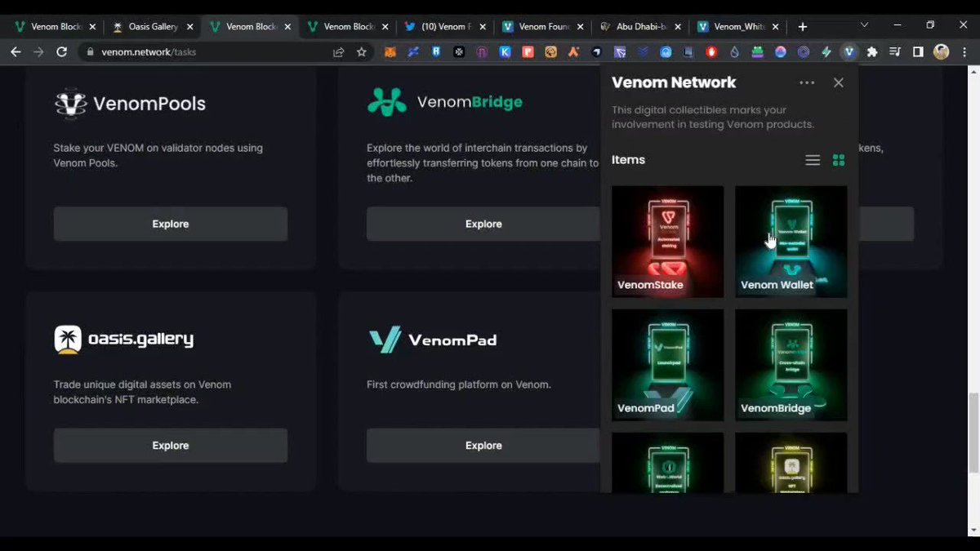Click the red P extension icon

coord(528,51)
